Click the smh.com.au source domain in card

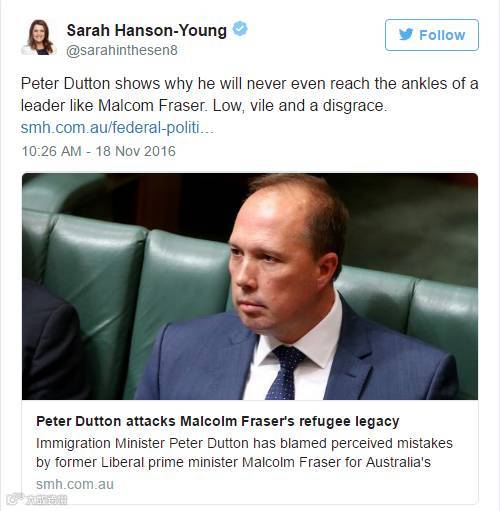click(x=75, y=484)
